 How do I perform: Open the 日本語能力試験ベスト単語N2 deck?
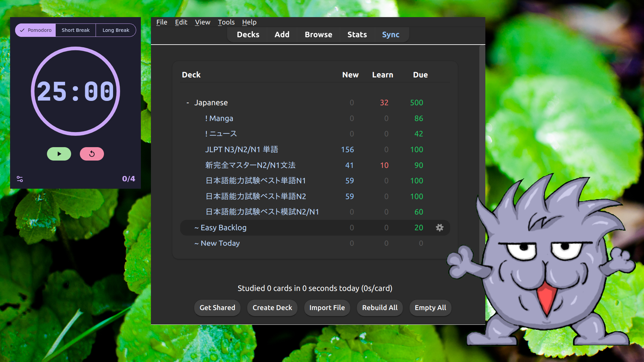[256, 196]
